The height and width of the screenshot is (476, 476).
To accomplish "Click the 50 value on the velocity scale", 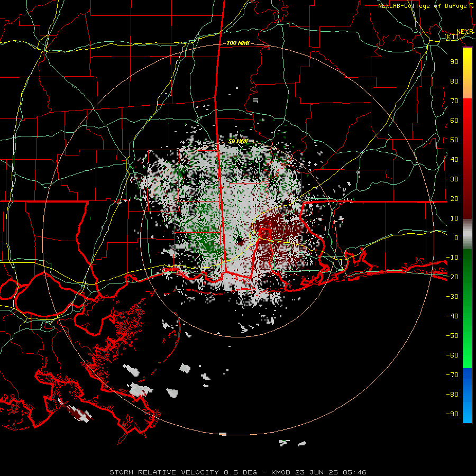I will (454, 140).
